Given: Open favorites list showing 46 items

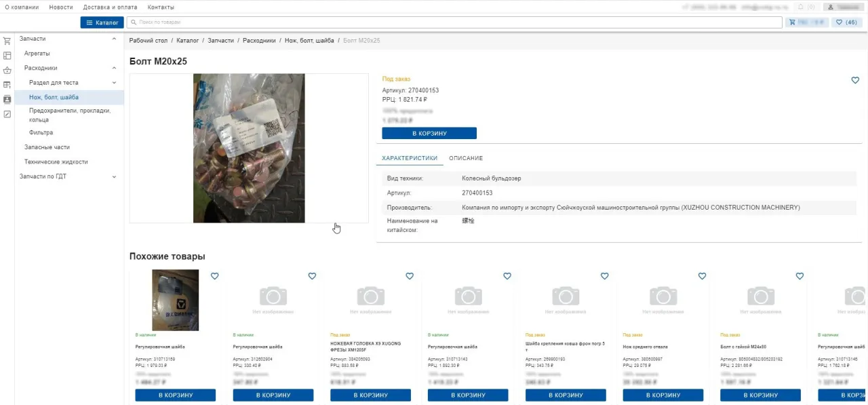Looking at the screenshot, I should tap(846, 22).
